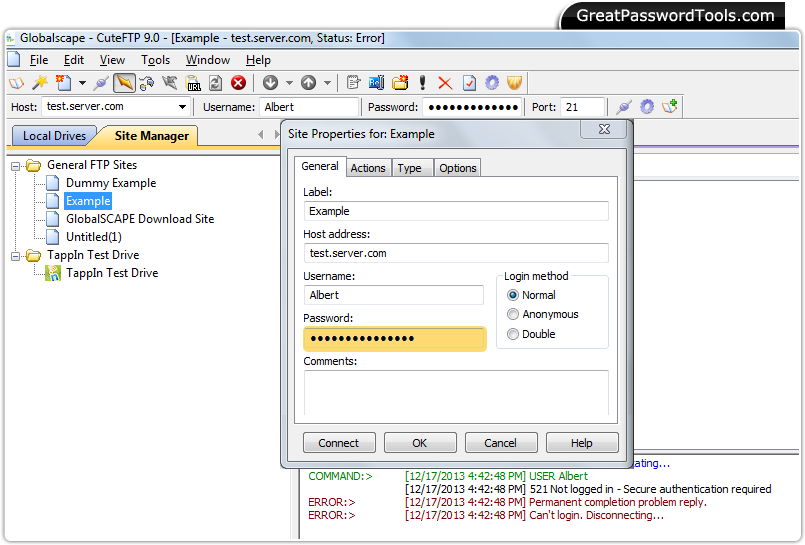This screenshot has height=545, width=805.
Task: Select the Double login method
Action: 531,334
